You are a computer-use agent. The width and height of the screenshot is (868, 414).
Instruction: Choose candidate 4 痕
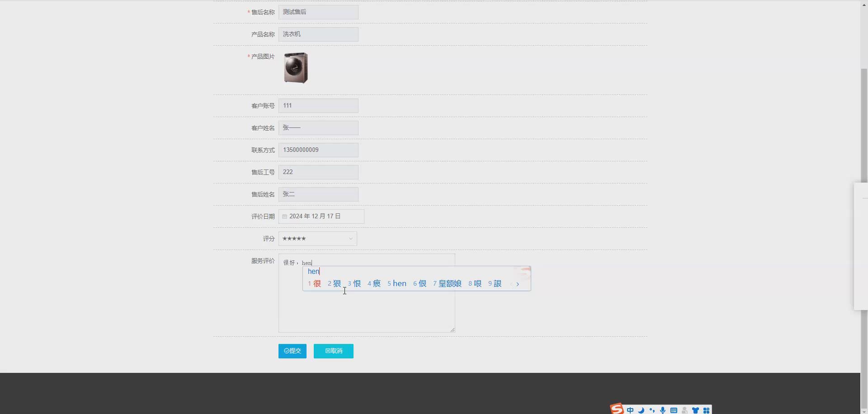374,284
